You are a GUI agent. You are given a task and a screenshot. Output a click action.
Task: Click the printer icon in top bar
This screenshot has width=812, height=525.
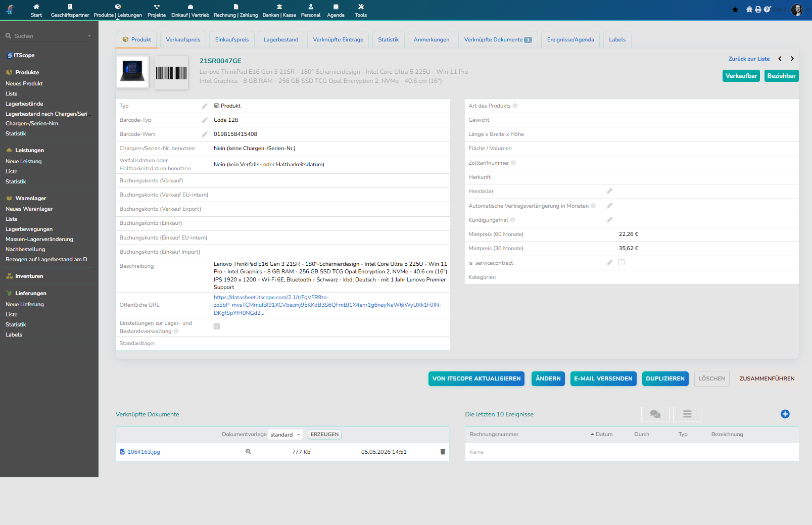[x=758, y=10]
